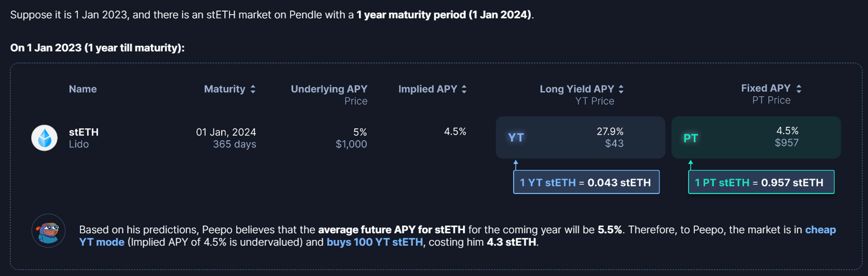Sort by Long Yield APY arrows
Image resolution: width=868 pixels, height=276 pixels.
(621, 89)
